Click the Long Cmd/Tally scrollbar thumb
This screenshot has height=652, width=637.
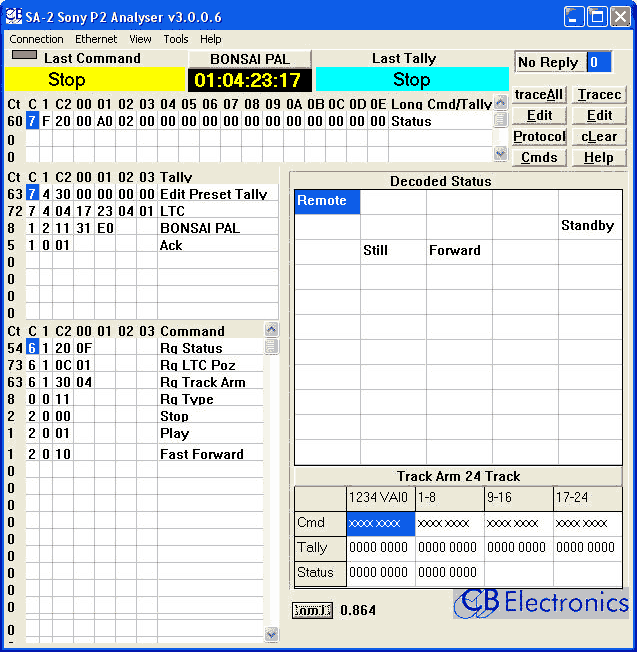click(501, 120)
